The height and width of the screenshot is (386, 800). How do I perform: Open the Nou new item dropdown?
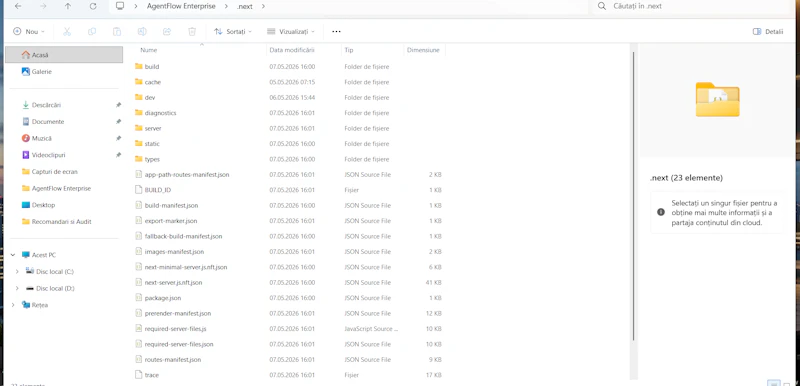29,32
